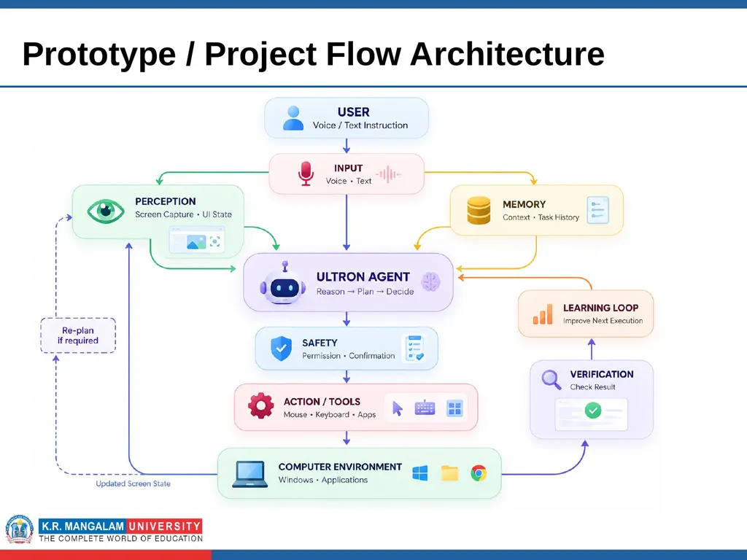This screenshot has height=560, width=747.
Task: Select the green eye Perception icon
Action: coord(106,211)
